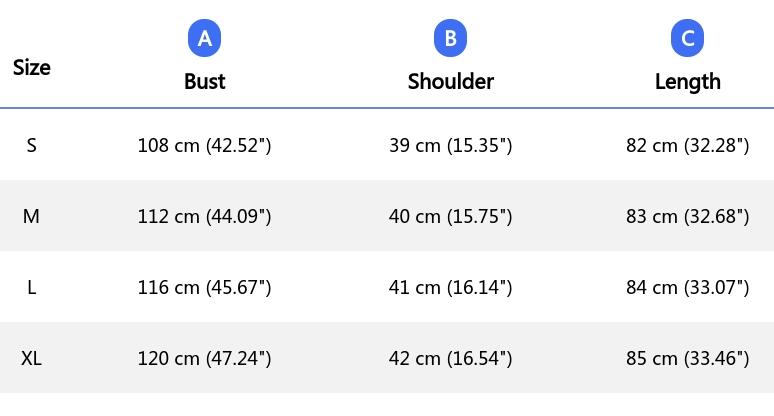Click the 120 cm bust measurement
The width and height of the screenshot is (774, 416).
click(x=204, y=358)
